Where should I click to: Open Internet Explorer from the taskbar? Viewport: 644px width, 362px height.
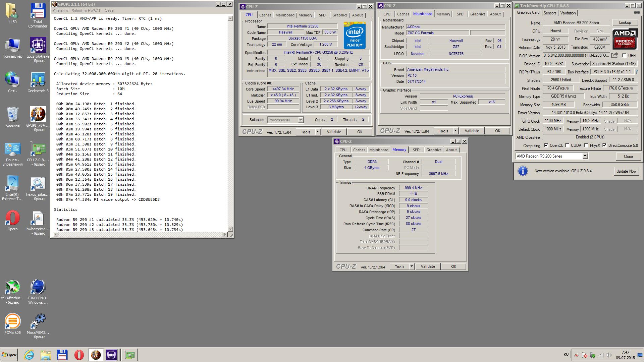click(x=29, y=355)
